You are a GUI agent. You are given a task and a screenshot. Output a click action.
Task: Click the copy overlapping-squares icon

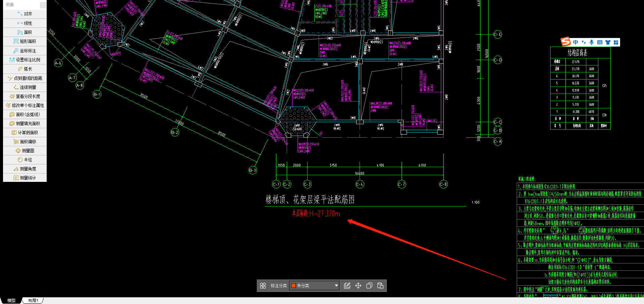pos(369,286)
